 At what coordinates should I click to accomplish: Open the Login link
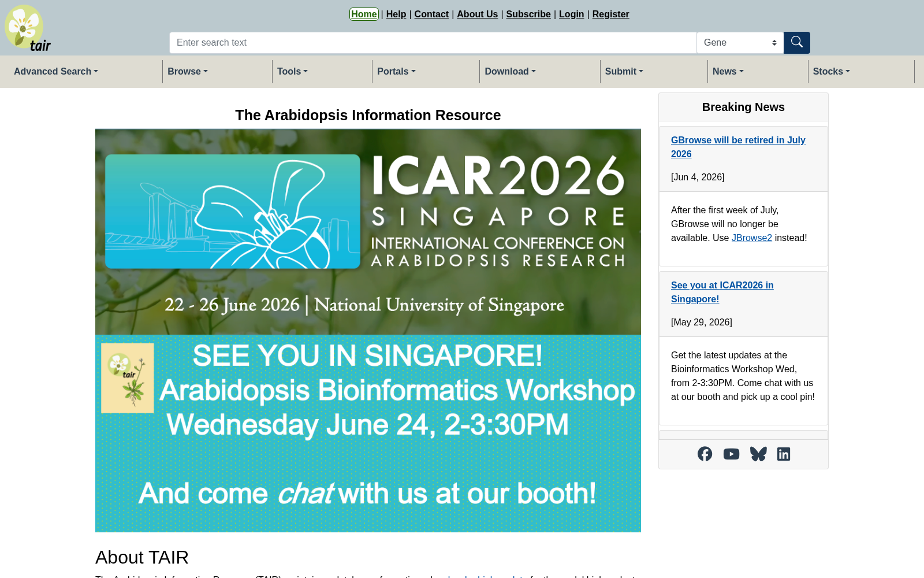pyautogui.click(x=571, y=14)
